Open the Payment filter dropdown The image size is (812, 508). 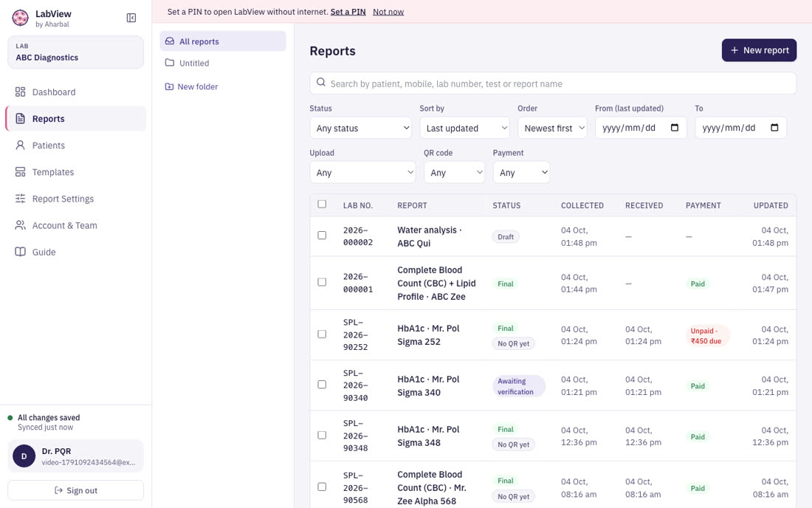[x=521, y=173]
